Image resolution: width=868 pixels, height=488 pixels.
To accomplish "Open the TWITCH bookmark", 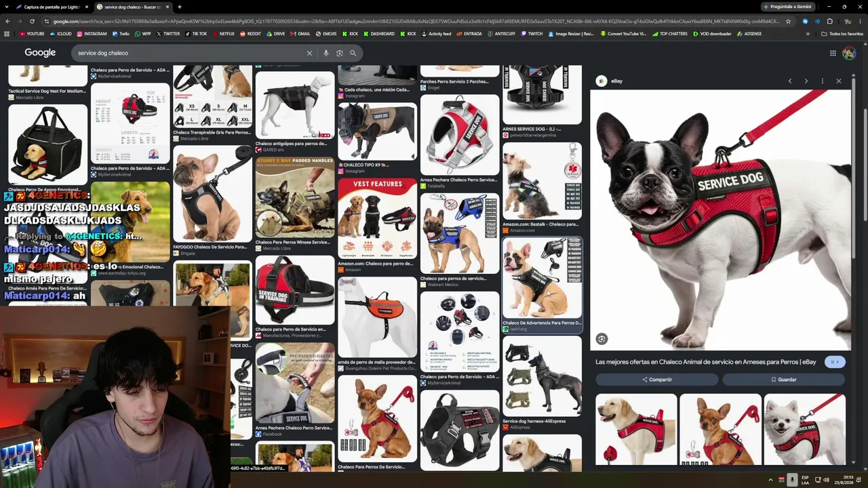I will (x=532, y=34).
